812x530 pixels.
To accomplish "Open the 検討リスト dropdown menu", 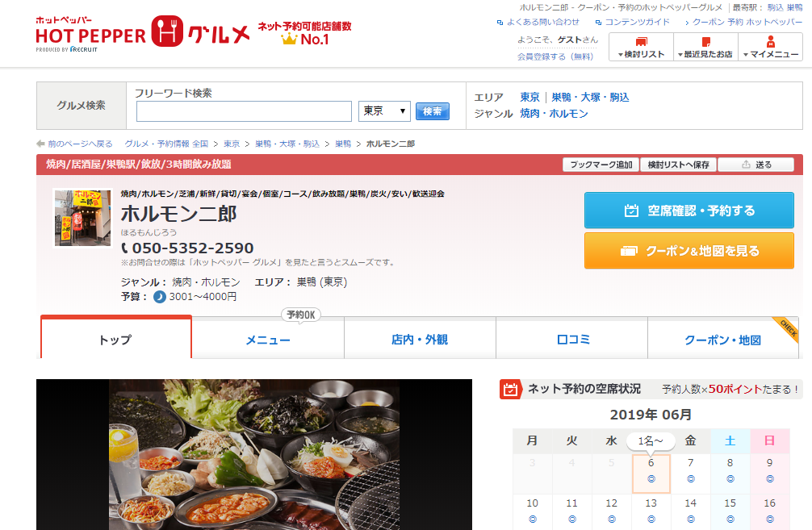I will pos(641,47).
